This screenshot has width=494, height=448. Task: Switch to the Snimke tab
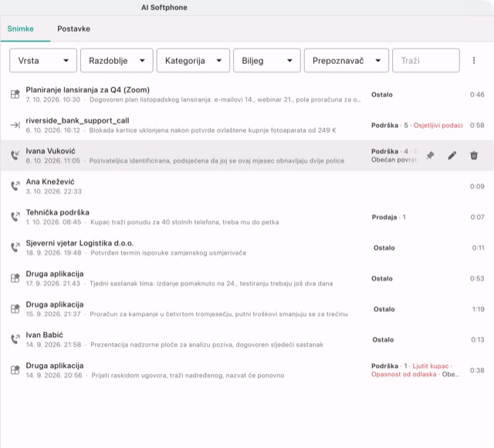21,29
